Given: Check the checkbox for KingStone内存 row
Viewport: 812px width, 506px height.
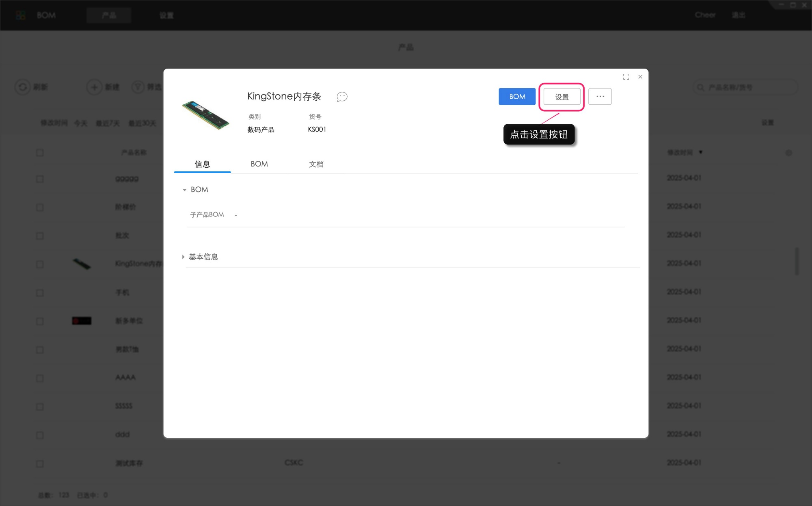Looking at the screenshot, I should (39, 264).
